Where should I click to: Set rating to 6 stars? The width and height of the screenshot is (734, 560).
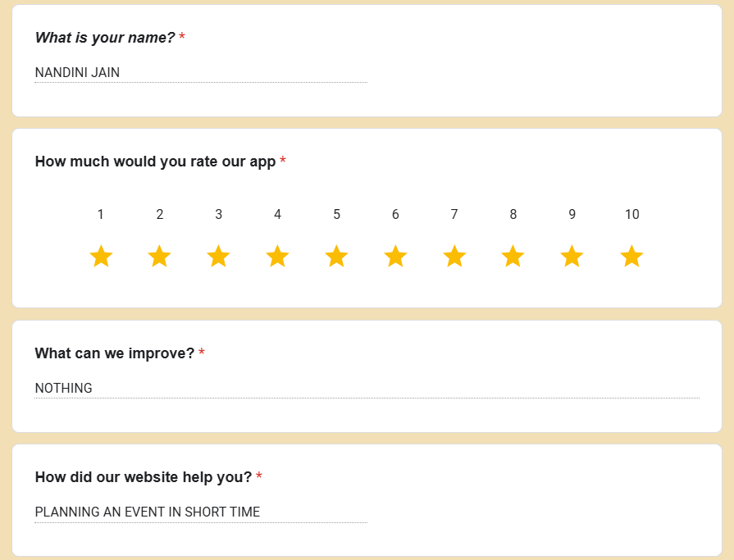click(x=395, y=257)
